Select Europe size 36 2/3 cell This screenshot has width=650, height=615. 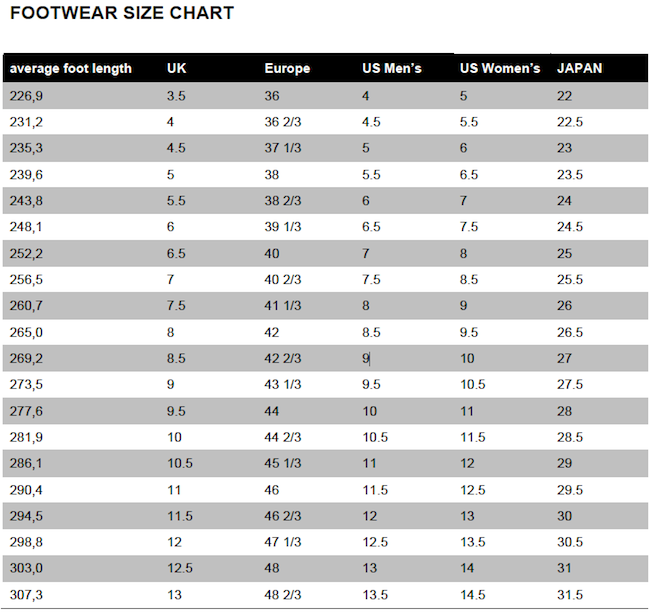click(x=283, y=122)
